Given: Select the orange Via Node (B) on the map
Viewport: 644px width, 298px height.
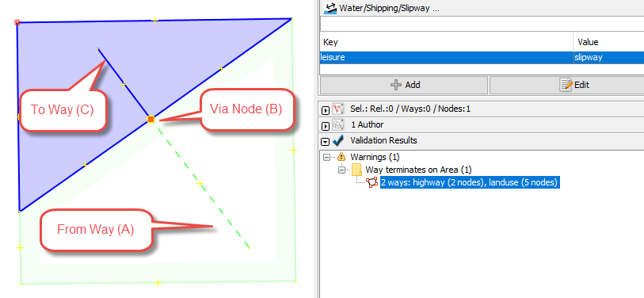Looking at the screenshot, I should pyautogui.click(x=151, y=119).
